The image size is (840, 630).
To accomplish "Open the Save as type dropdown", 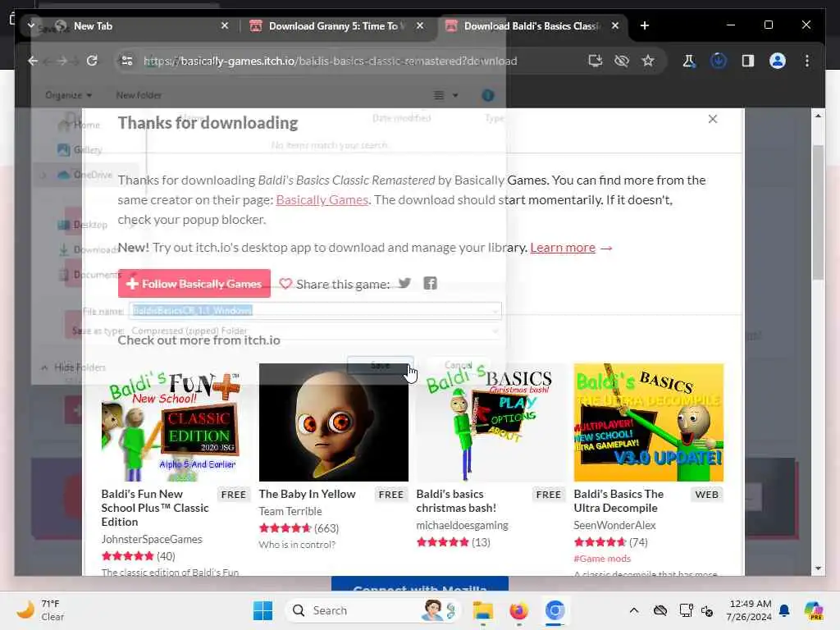I will [315, 331].
